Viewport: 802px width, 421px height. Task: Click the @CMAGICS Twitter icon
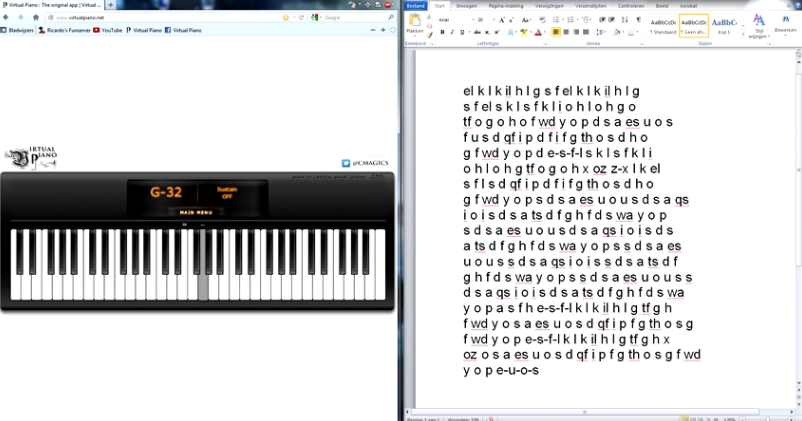(346, 163)
